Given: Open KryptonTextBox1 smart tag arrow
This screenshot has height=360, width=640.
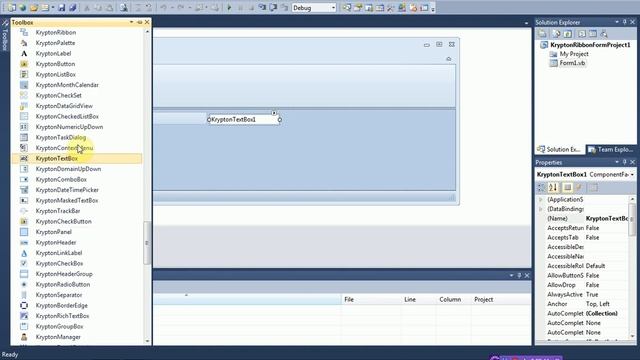Looking at the screenshot, I should [x=274, y=113].
